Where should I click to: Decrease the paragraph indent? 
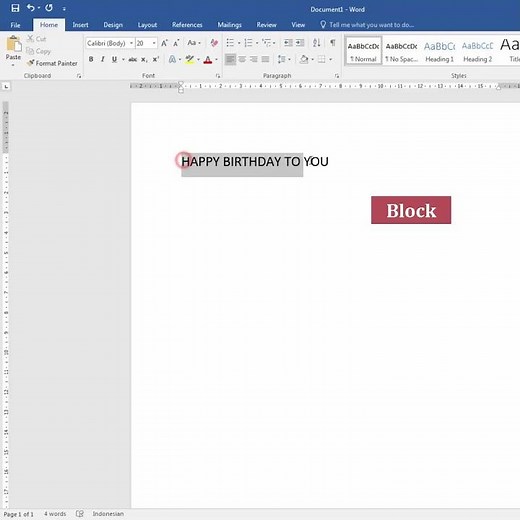tap(288, 43)
